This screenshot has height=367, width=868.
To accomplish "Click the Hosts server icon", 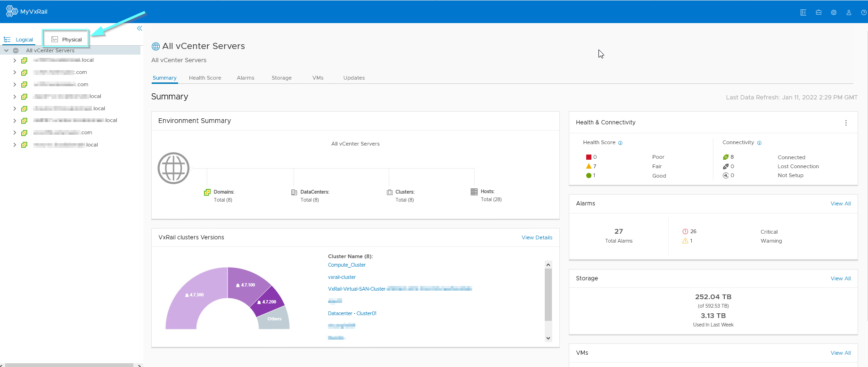I will (x=474, y=192).
